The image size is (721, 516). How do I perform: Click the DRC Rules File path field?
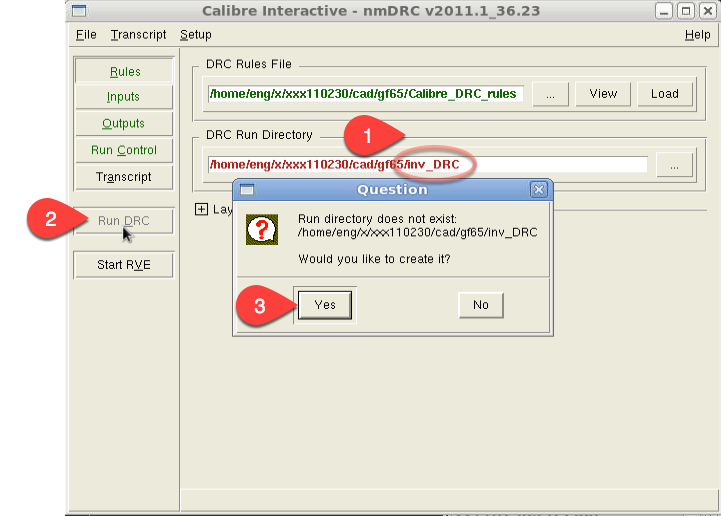[365, 94]
